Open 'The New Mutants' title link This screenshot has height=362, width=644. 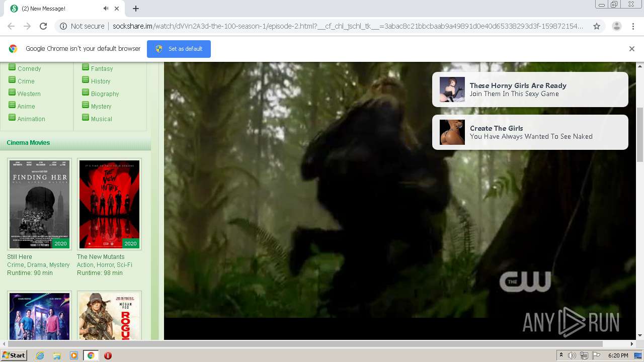click(101, 257)
